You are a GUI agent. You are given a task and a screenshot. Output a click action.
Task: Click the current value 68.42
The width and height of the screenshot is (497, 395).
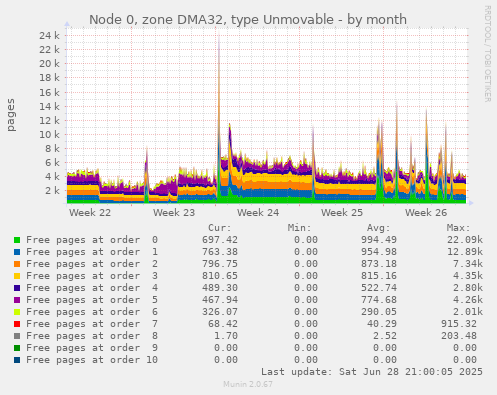coord(223,324)
